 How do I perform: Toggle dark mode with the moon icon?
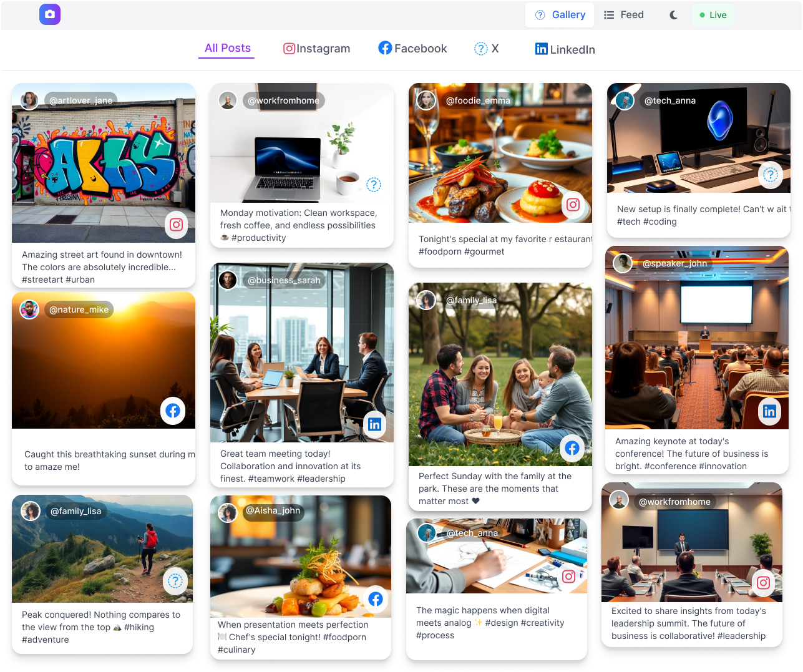pyautogui.click(x=673, y=14)
